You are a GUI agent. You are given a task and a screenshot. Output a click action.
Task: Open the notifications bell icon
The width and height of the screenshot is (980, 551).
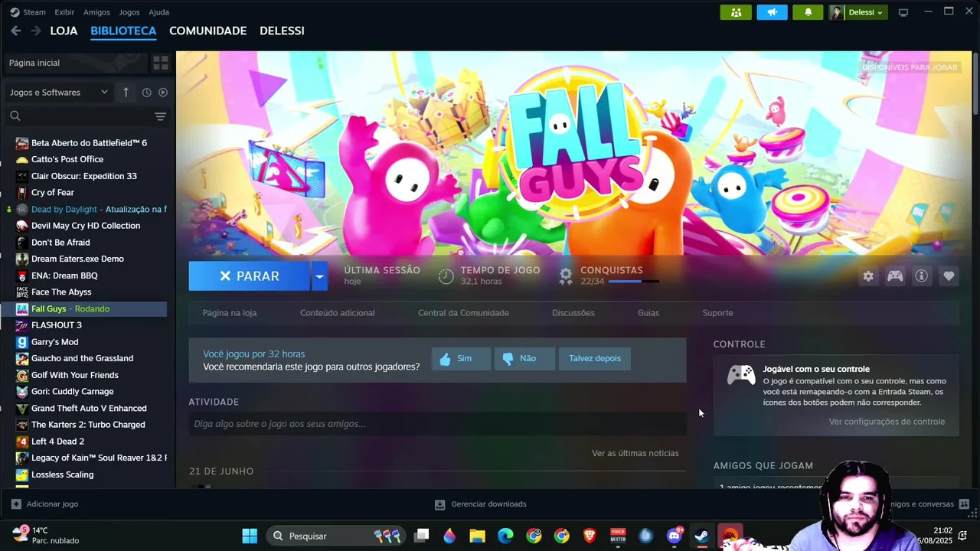point(808,12)
